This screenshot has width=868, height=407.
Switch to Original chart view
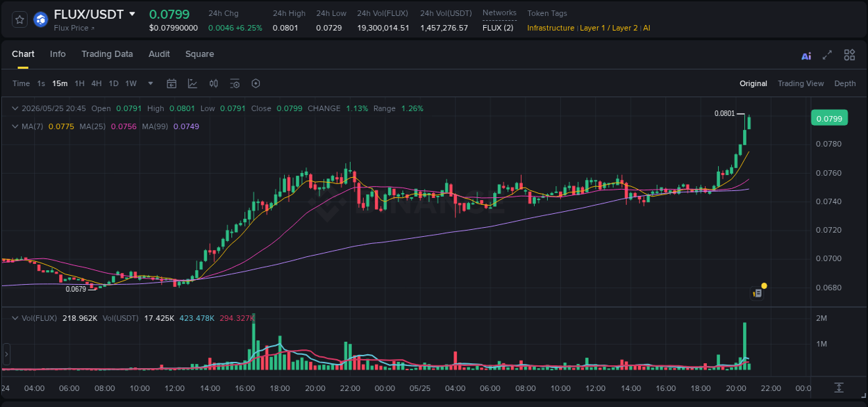point(753,83)
